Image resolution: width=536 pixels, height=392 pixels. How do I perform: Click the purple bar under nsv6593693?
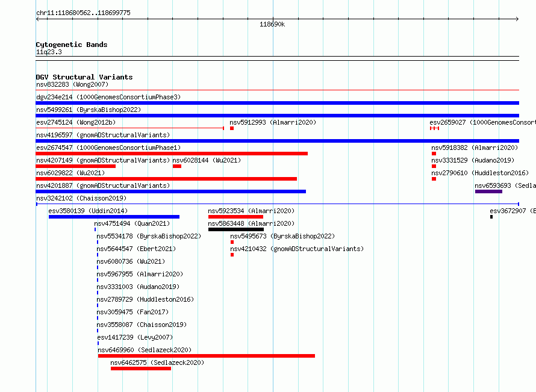click(488, 191)
